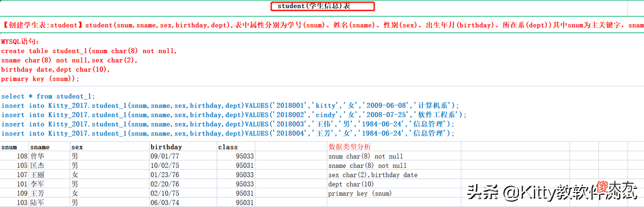
Task: Click class value 95033 in 王丽's row
Action: point(236,174)
